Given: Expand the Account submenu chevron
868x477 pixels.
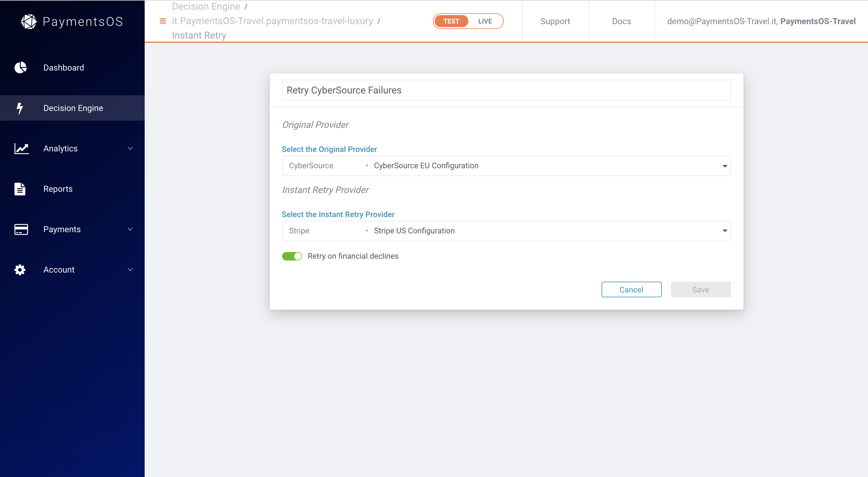Looking at the screenshot, I should click(130, 270).
